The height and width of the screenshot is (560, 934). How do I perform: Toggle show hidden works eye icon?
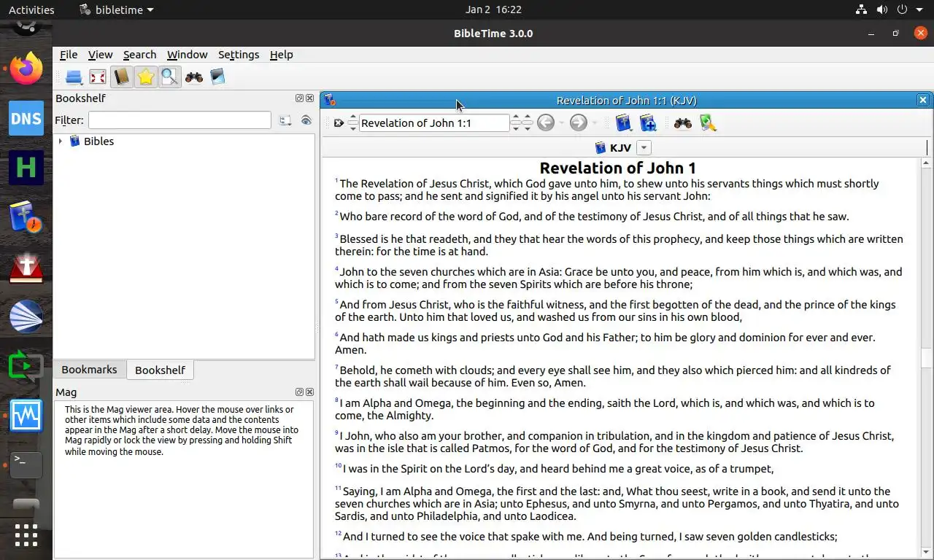point(306,120)
